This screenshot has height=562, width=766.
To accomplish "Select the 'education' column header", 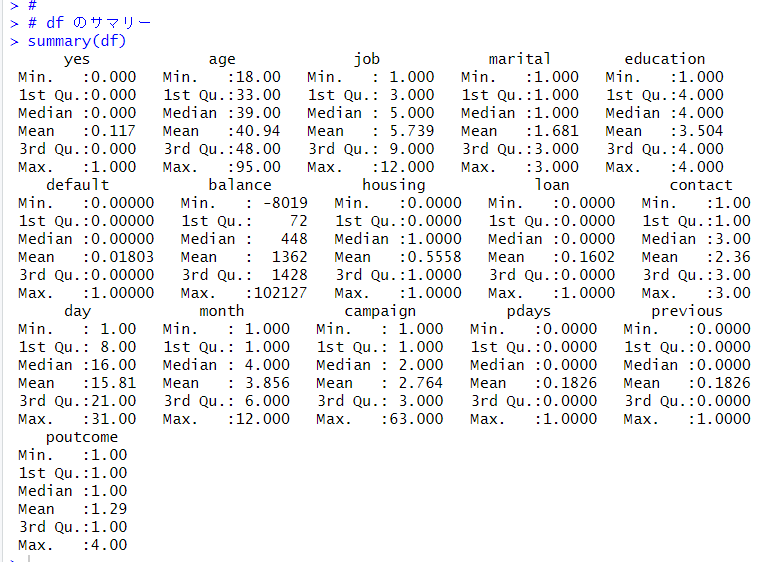I will click(665, 59).
